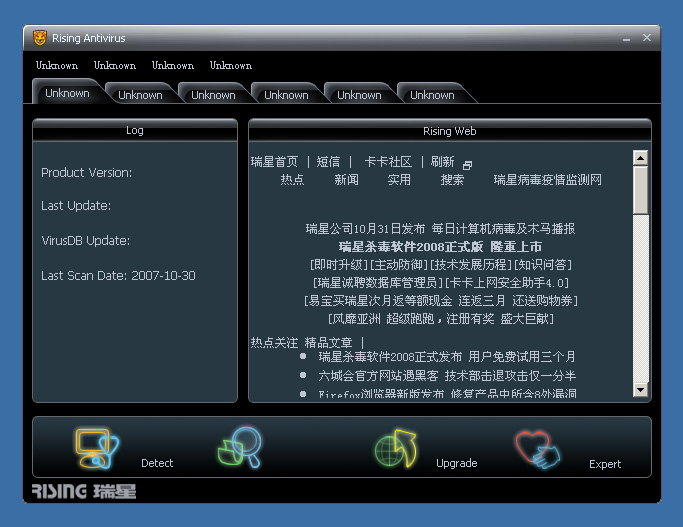The image size is (683, 527).
Task: Open the 短信 link
Action: point(328,162)
